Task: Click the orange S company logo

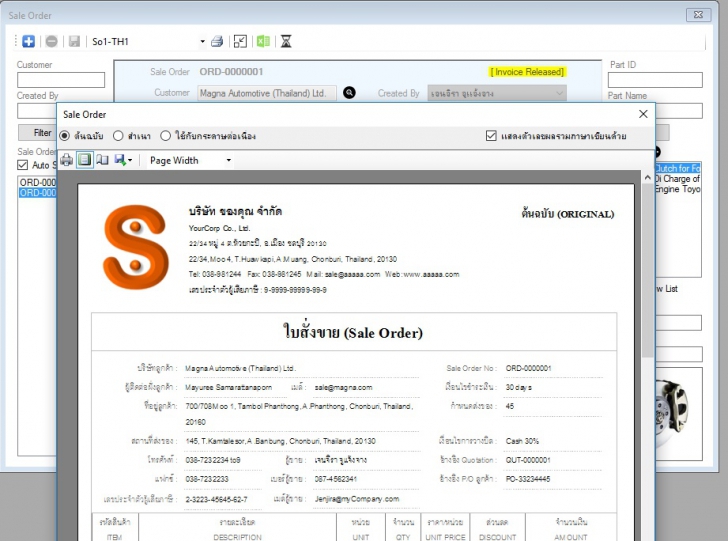Action: tap(136, 248)
